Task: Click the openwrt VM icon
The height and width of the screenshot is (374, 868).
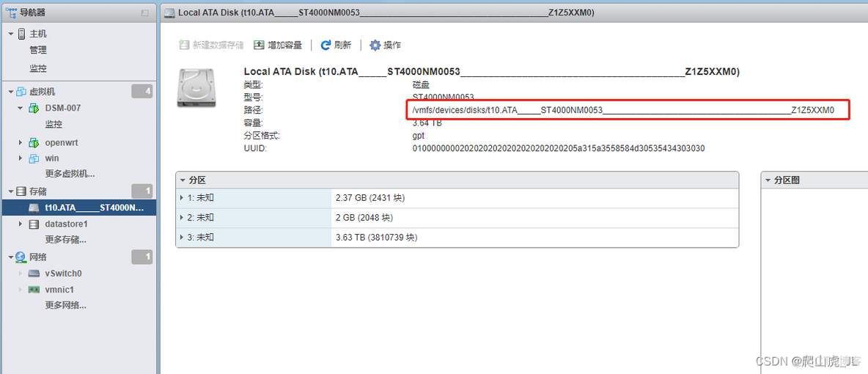Action: tap(34, 142)
